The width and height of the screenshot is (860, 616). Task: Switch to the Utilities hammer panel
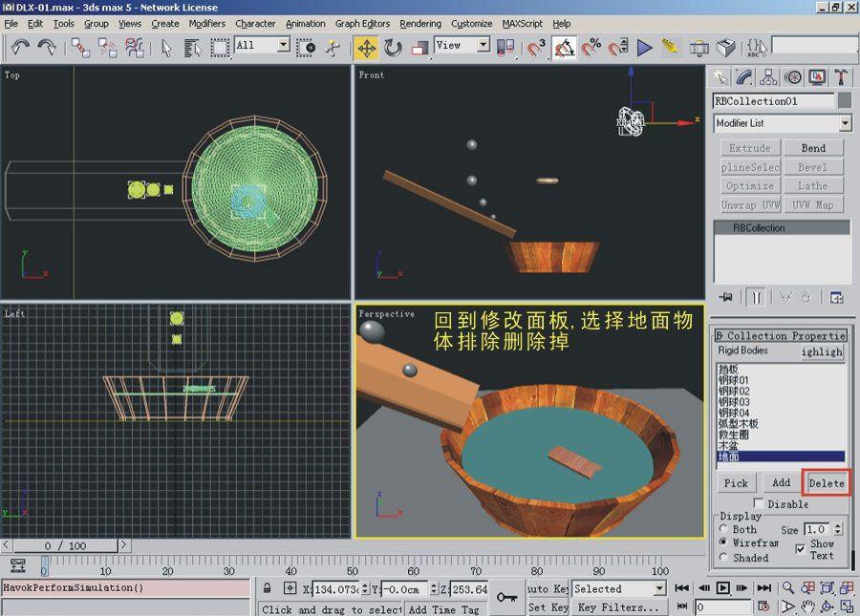(x=841, y=77)
